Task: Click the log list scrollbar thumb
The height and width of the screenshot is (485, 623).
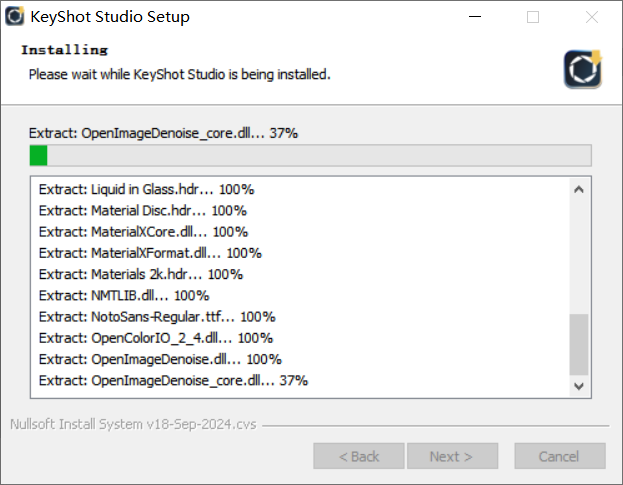Action: tap(579, 344)
